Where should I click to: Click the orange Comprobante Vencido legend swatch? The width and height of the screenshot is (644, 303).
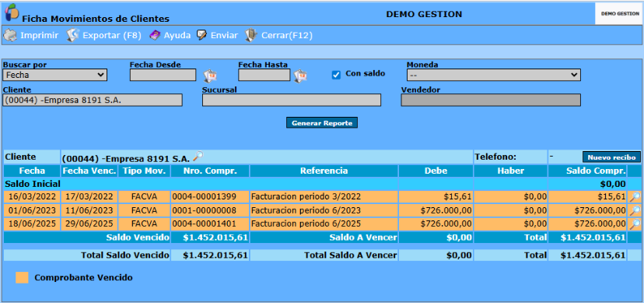point(22,277)
